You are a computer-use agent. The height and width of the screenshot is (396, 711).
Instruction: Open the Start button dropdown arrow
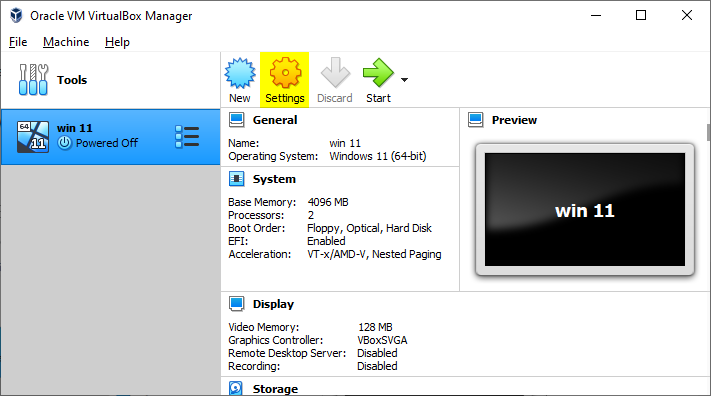[404, 80]
